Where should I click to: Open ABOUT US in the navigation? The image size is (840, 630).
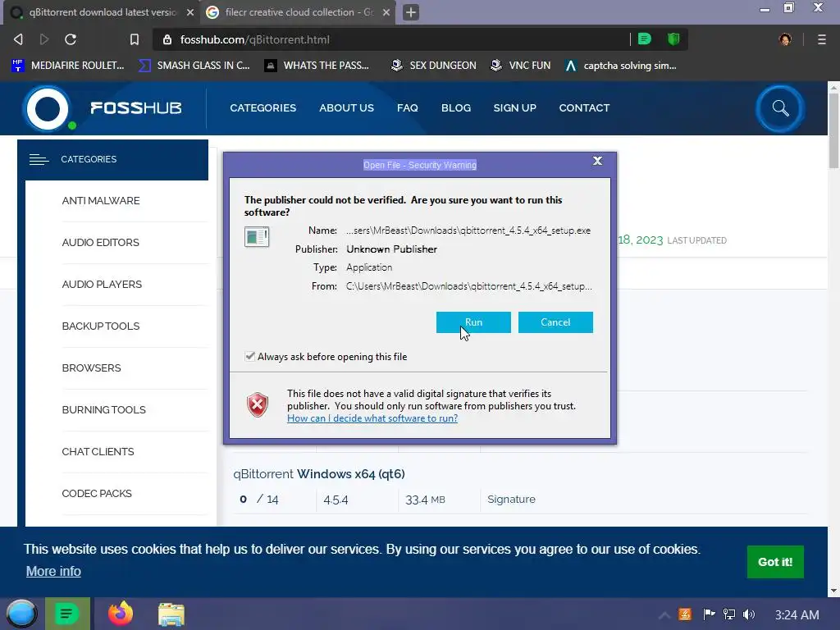(347, 107)
